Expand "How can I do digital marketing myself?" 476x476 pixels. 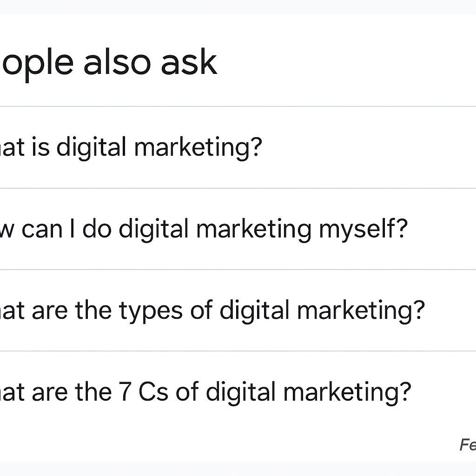click(204, 229)
